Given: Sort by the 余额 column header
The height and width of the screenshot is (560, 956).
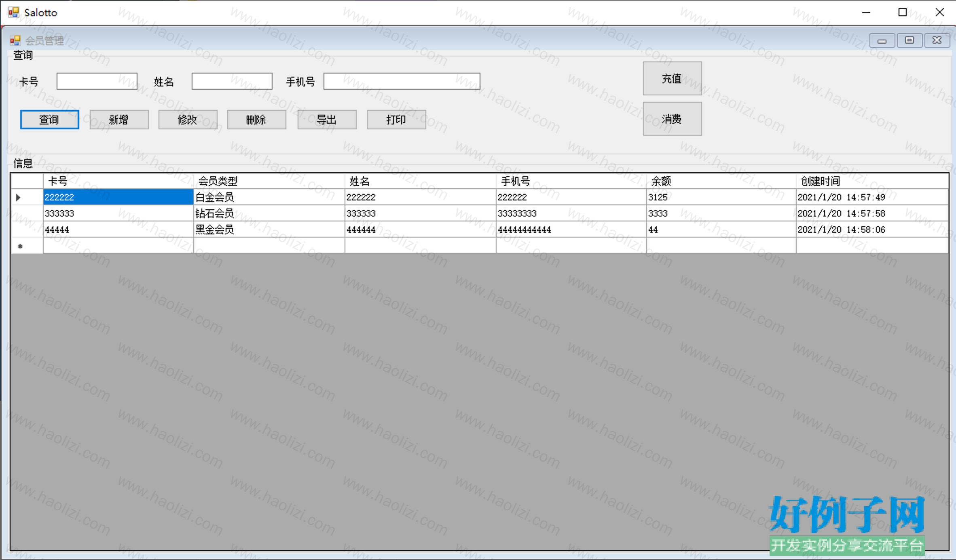Looking at the screenshot, I should [x=721, y=181].
